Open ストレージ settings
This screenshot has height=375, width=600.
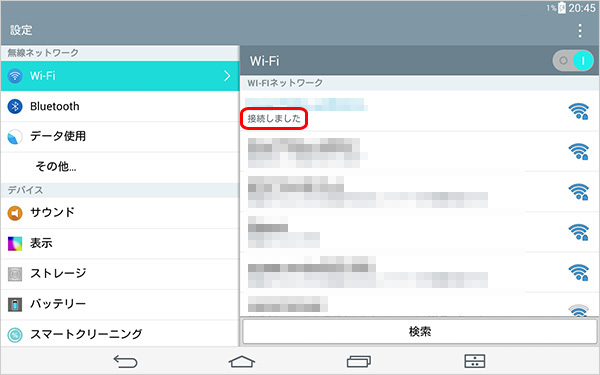[120, 274]
